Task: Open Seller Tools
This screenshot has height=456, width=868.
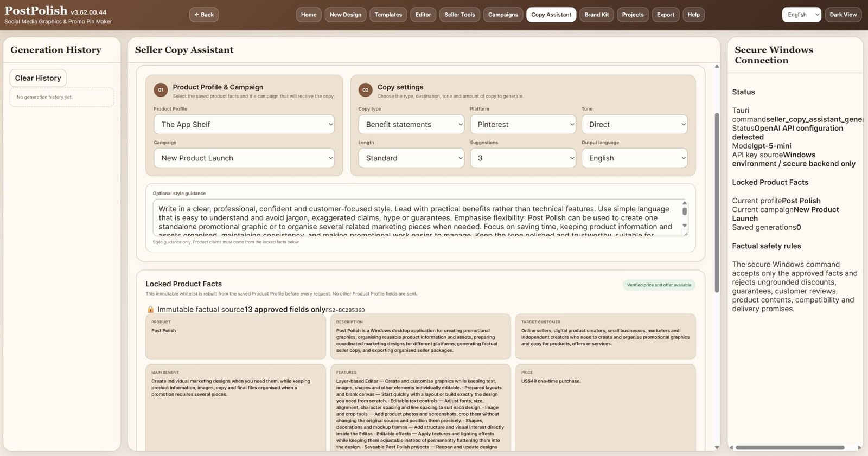Action: 459,15
